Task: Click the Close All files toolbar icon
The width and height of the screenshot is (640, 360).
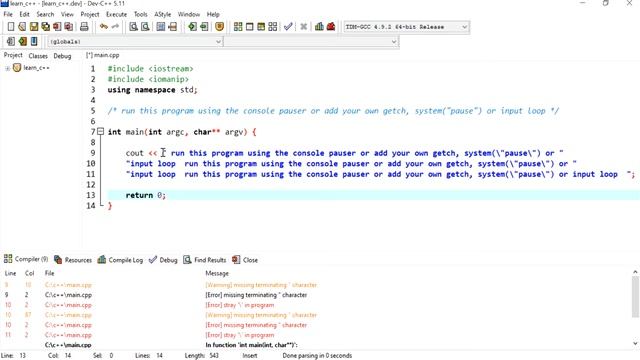Action: pos(69,27)
